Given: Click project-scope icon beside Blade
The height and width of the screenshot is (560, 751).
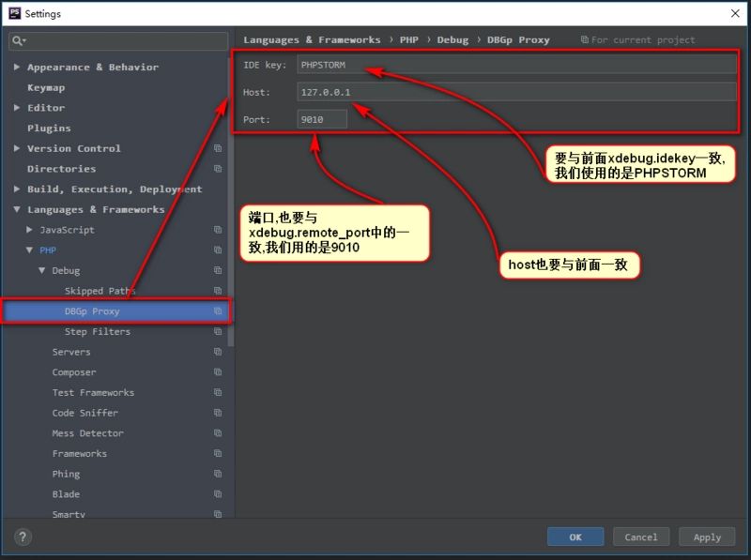Looking at the screenshot, I should 218,494.
